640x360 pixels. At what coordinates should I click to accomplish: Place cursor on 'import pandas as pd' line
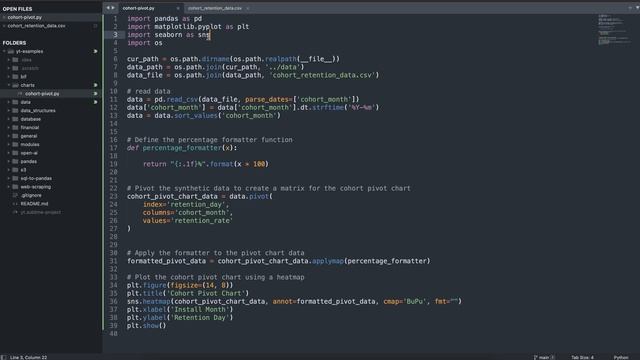click(x=164, y=18)
